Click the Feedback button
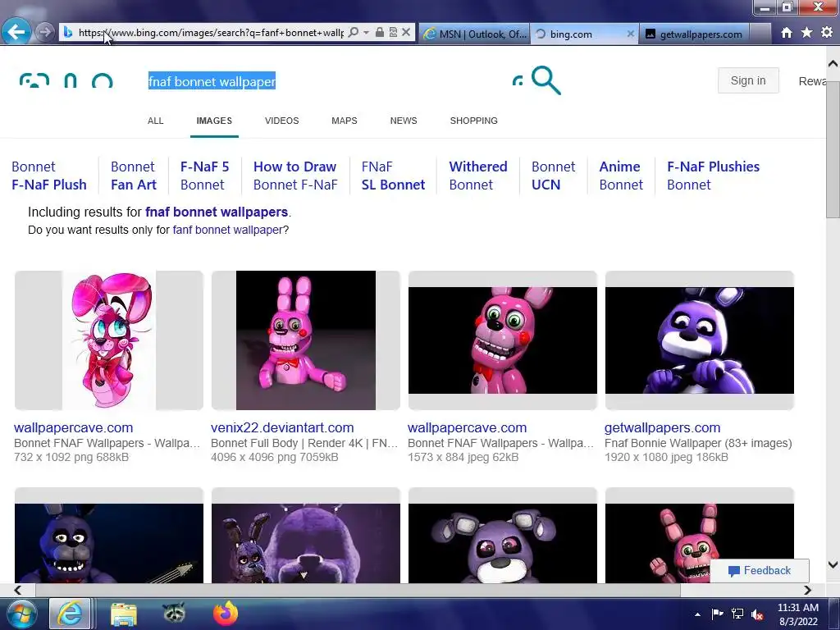The image size is (840, 630). (759, 571)
